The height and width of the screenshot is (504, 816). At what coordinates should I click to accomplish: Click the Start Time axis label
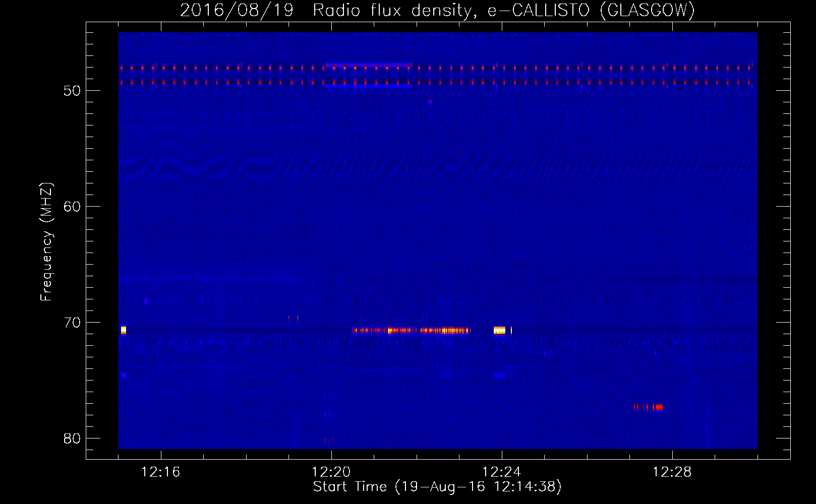click(437, 487)
